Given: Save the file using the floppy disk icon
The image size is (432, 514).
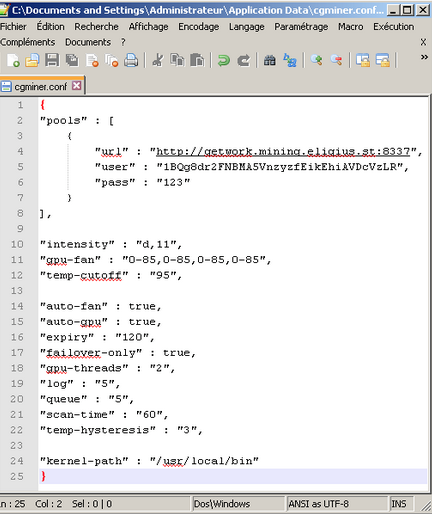Looking at the screenshot, I should (52, 60).
